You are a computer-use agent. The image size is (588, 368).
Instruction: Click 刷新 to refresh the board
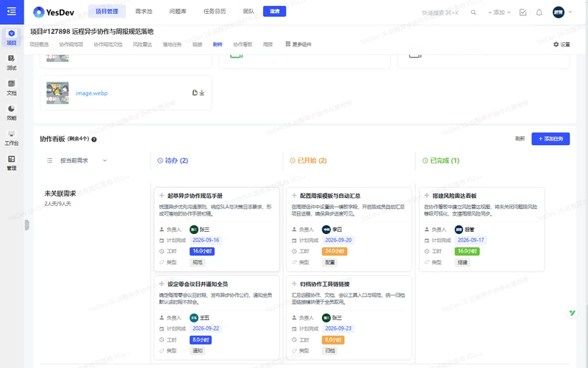pos(520,139)
